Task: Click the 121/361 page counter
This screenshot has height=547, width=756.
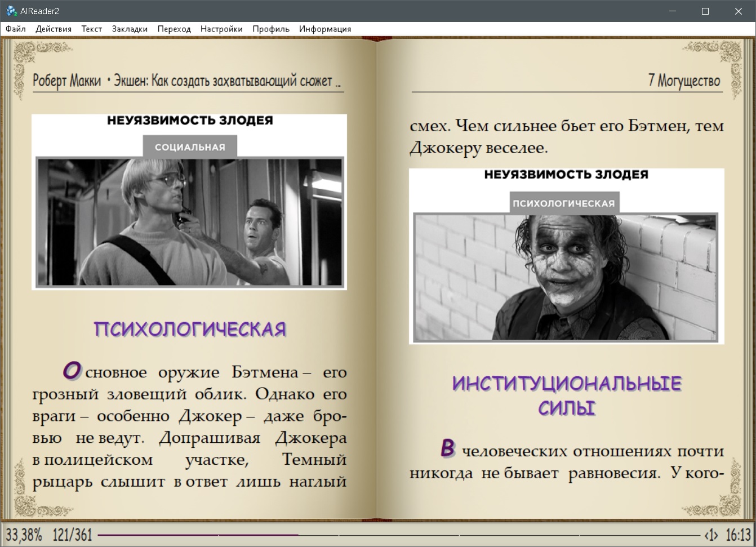Action: [72, 535]
